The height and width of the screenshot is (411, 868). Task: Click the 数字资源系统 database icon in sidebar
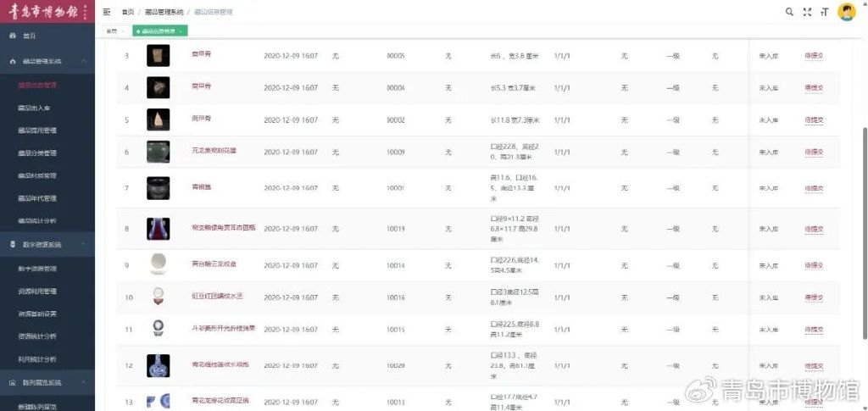12,244
